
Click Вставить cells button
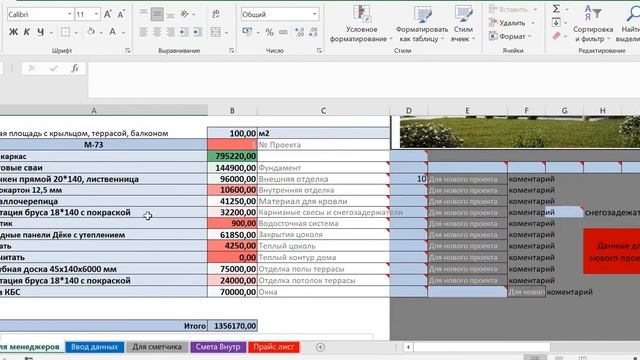pos(513,9)
